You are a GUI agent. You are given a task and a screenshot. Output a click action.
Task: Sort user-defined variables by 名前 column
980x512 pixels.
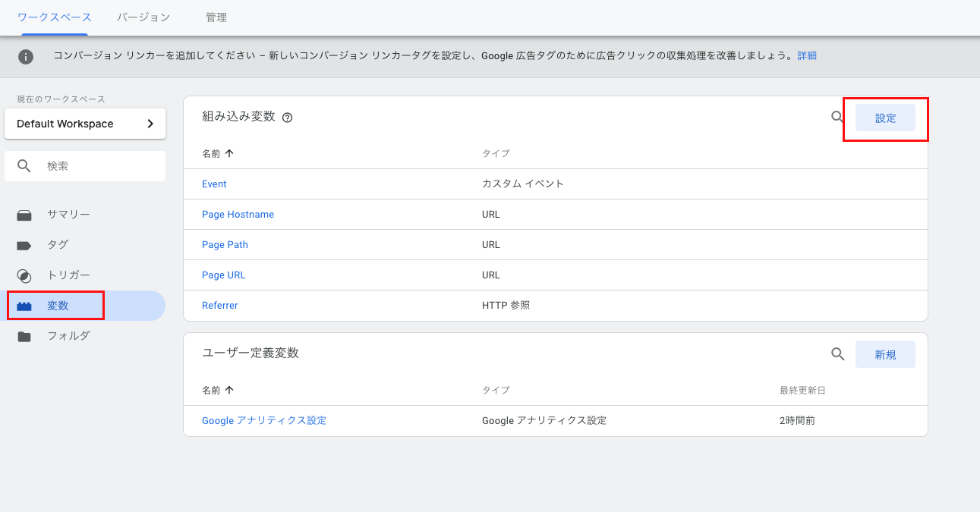(217, 390)
